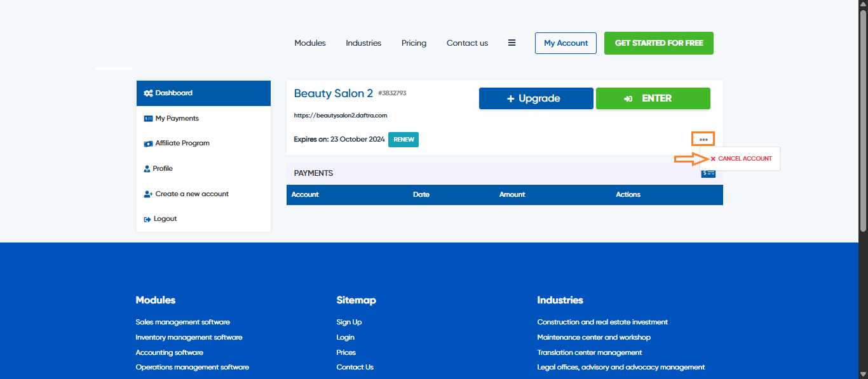
Task: Go to My Payments in sidebar
Action: click(177, 119)
